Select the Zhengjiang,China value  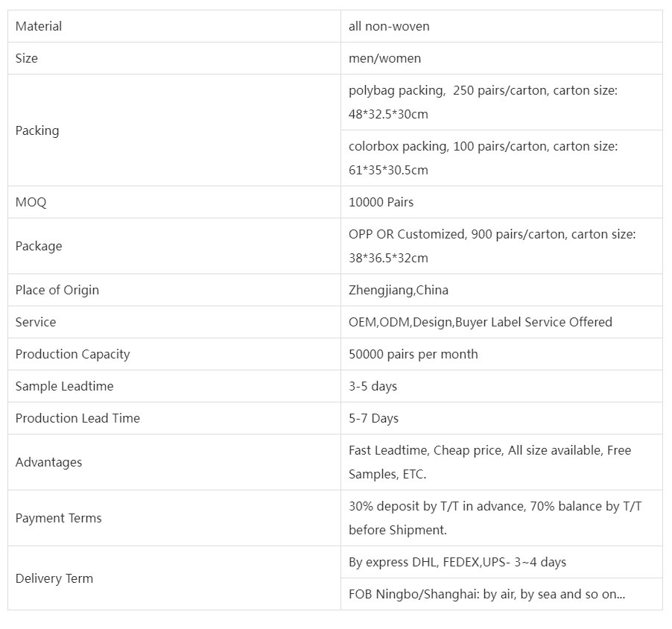tap(398, 290)
